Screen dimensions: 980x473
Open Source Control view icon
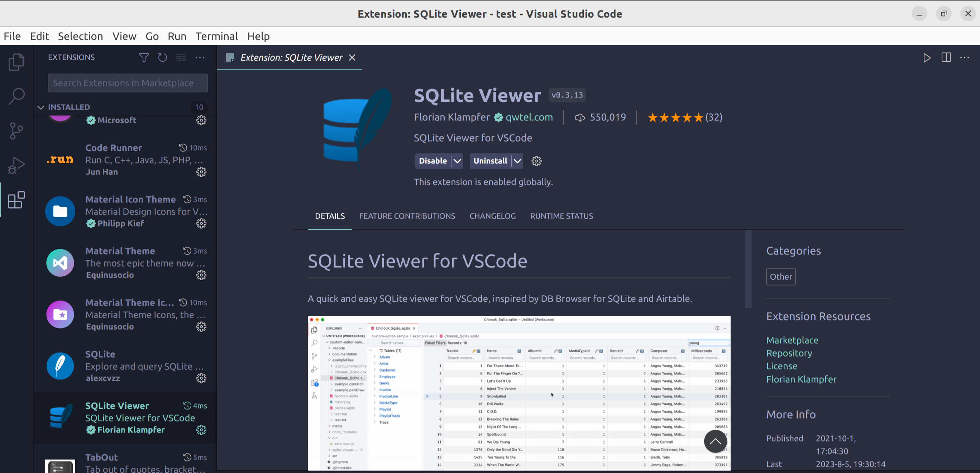(x=16, y=131)
